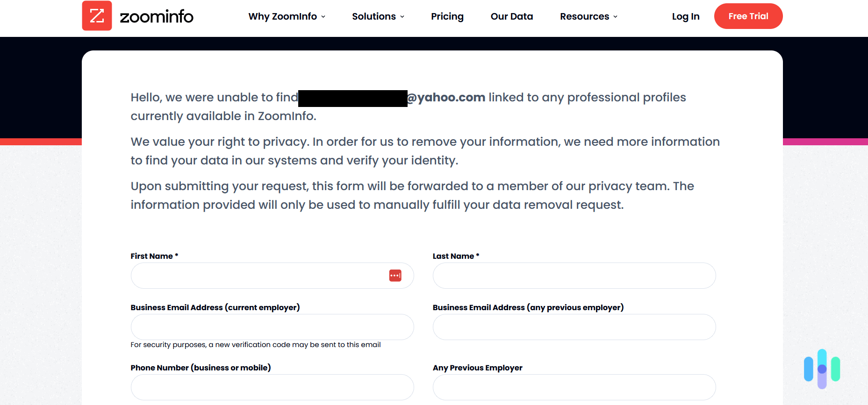This screenshot has height=405, width=868.
Task: Click the Why ZoomInfo nav label
Action: [283, 16]
